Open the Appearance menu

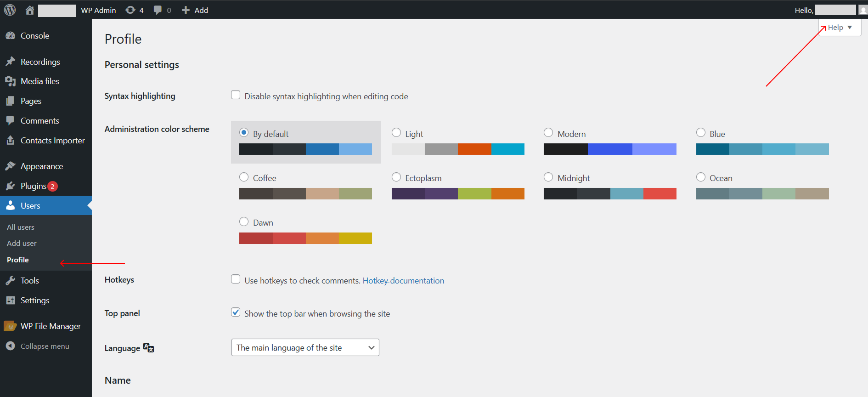(x=41, y=166)
